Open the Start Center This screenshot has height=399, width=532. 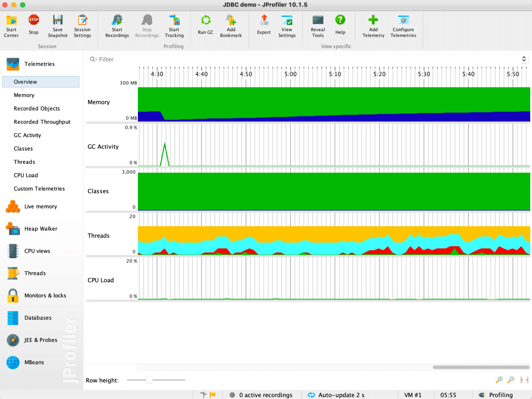pos(11,25)
